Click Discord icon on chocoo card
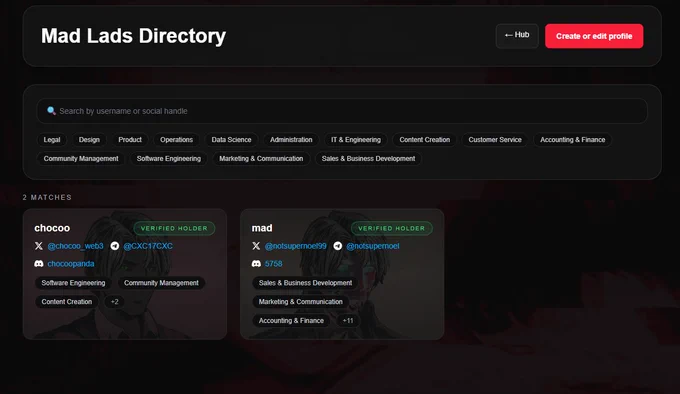 (39, 264)
